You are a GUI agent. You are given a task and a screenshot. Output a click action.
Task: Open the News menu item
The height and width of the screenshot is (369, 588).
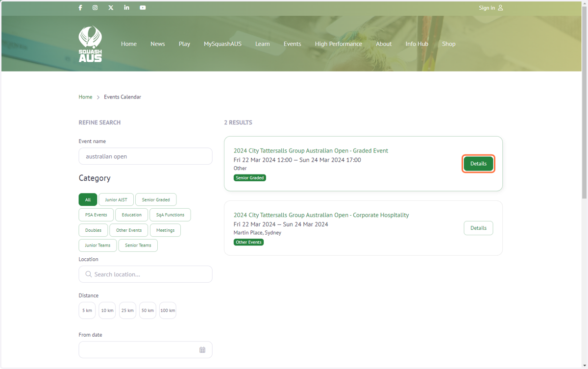[158, 44]
